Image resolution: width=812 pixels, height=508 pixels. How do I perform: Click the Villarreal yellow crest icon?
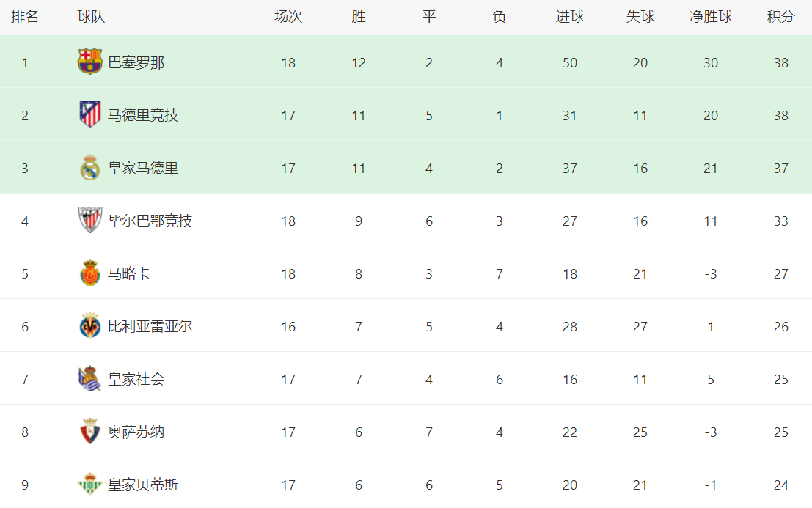(90, 325)
